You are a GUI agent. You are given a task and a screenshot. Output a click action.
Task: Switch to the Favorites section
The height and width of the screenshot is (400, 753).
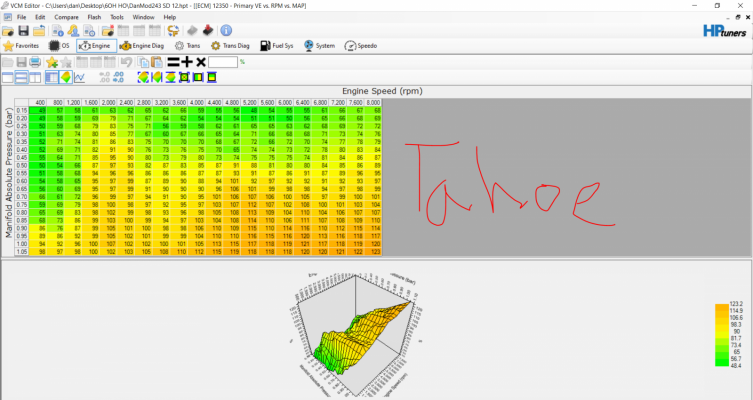[21, 46]
